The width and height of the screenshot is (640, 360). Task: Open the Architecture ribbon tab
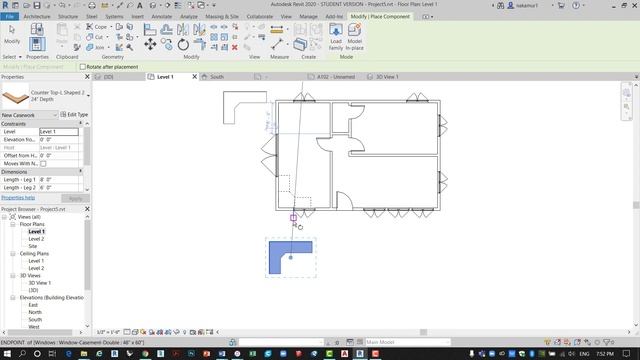tap(37, 17)
